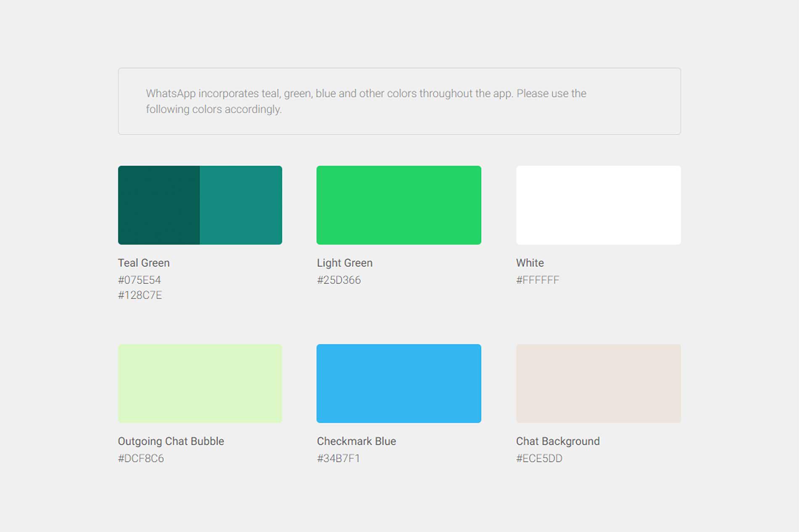Image resolution: width=799 pixels, height=532 pixels.
Task: Click the "Chat Background" label
Action: (558, 441)
